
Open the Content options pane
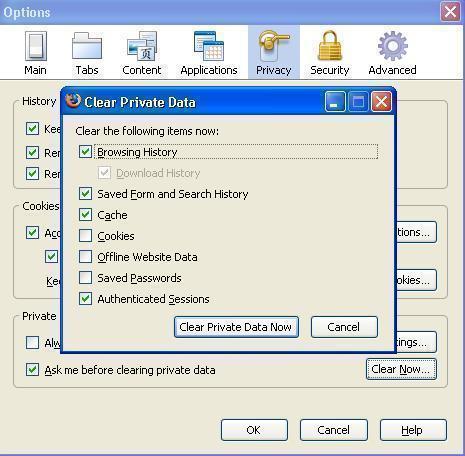pyautogui.click(x=142, y=53)
